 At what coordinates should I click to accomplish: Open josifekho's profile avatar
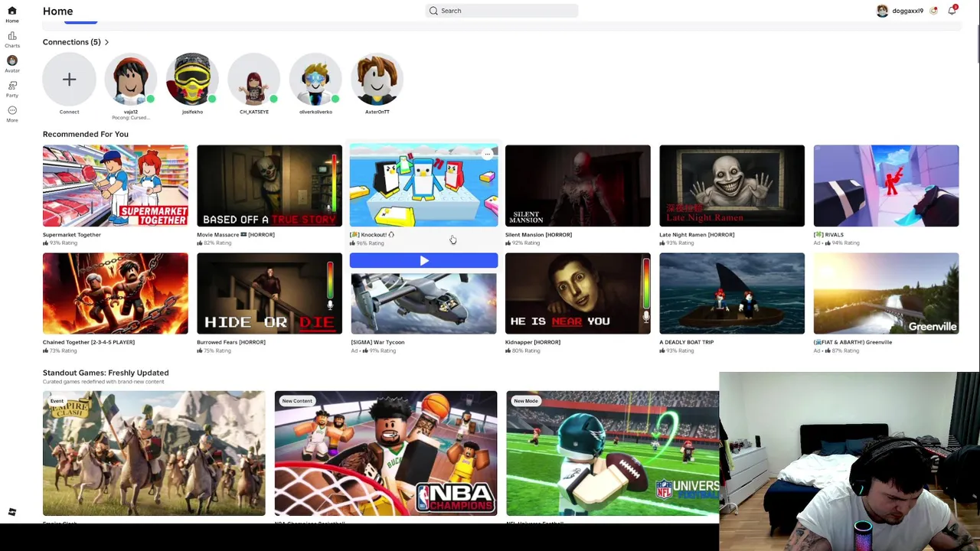tap(192, 80)
